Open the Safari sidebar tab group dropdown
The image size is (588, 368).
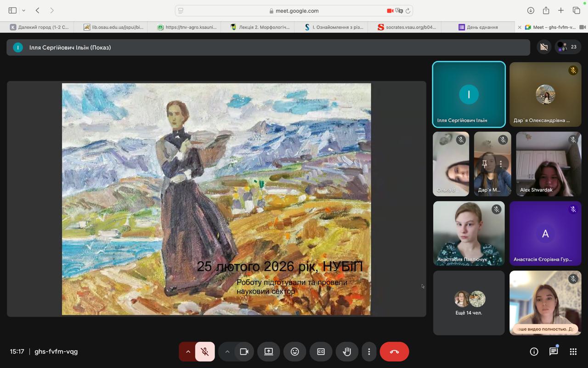click(23, 10)
